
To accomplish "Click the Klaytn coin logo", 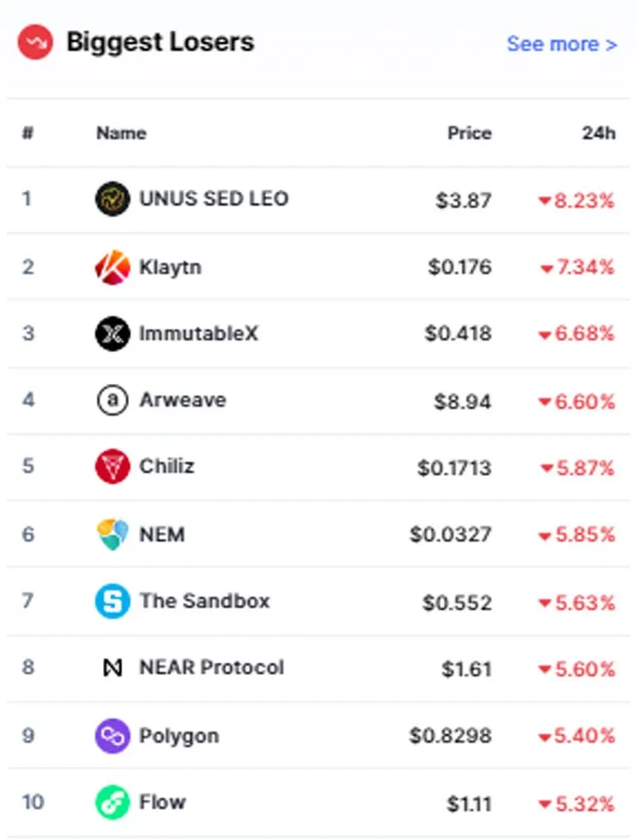I will [x=113, y=267].
